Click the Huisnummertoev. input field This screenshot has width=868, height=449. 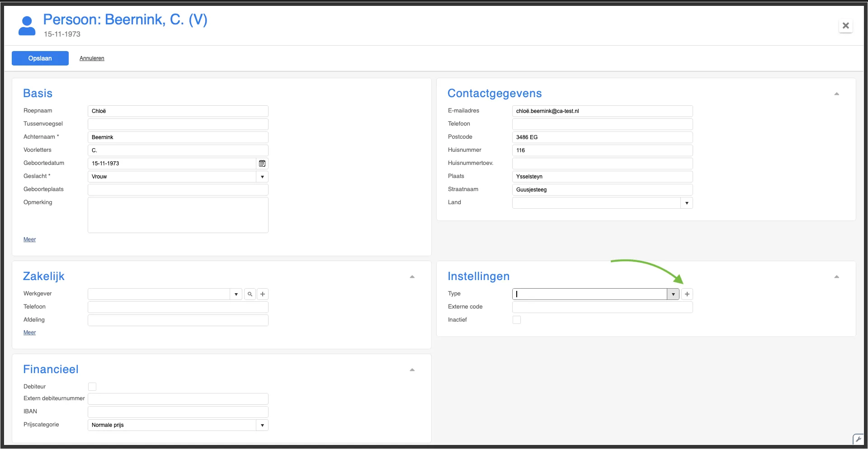tap(603, 164)
